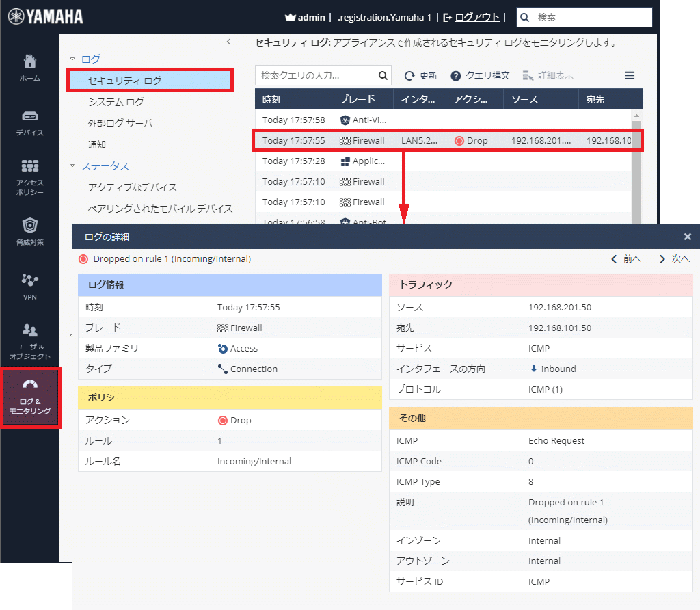The height and width of the screenshot is (610, 700).
Task: Collapse the ログ tree section
Action: [73, 59]
